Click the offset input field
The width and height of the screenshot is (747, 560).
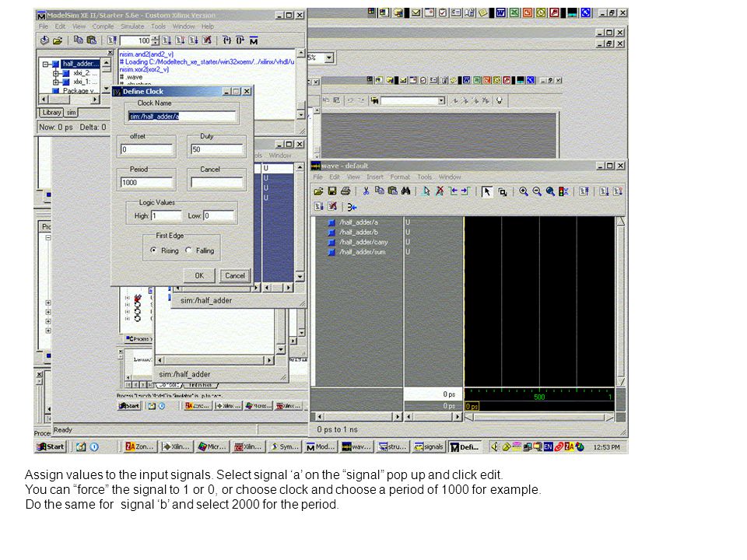pyautogui.click(x=146, y=149)
